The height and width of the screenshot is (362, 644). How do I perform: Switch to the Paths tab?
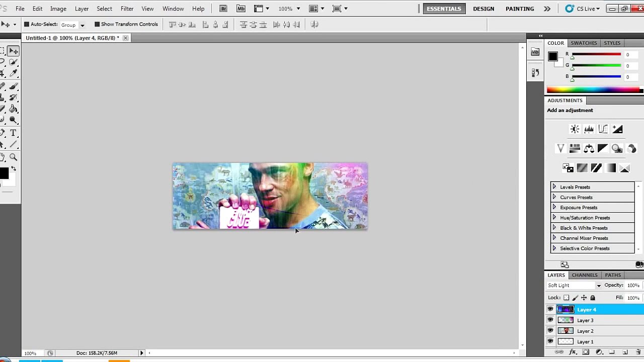613,275
